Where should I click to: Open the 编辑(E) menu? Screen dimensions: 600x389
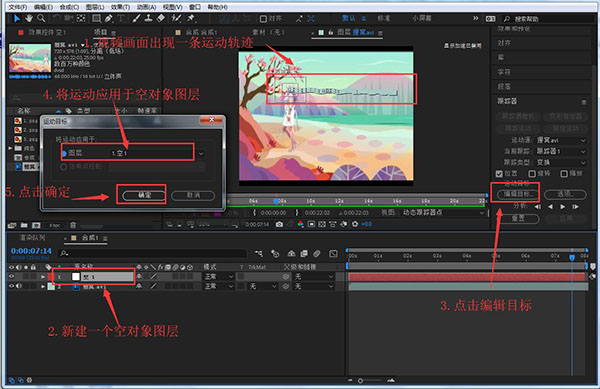click(43, 7)
